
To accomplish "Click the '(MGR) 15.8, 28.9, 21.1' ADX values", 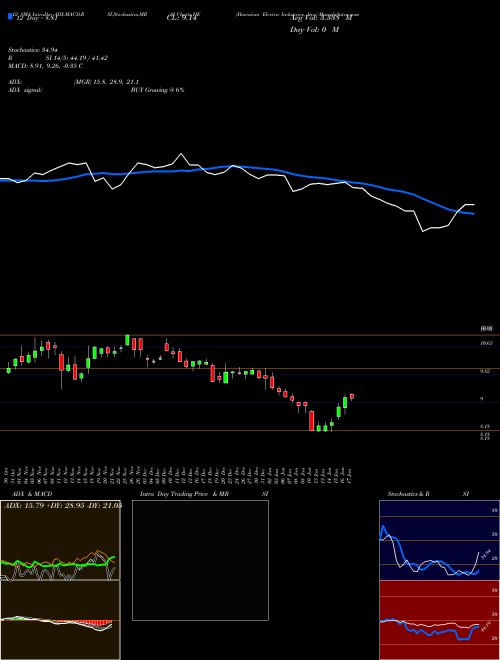I will (106, 82).
